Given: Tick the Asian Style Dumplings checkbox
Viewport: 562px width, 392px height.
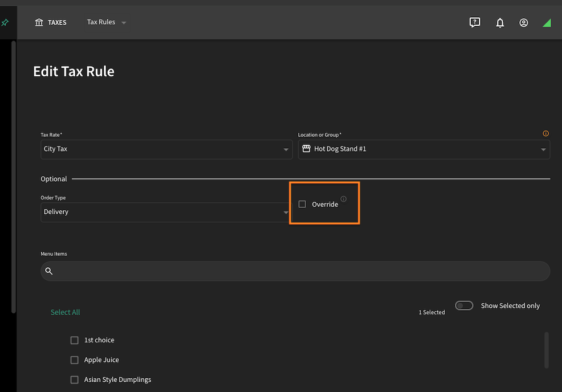Looking at the screenshot, I should 74,379.
